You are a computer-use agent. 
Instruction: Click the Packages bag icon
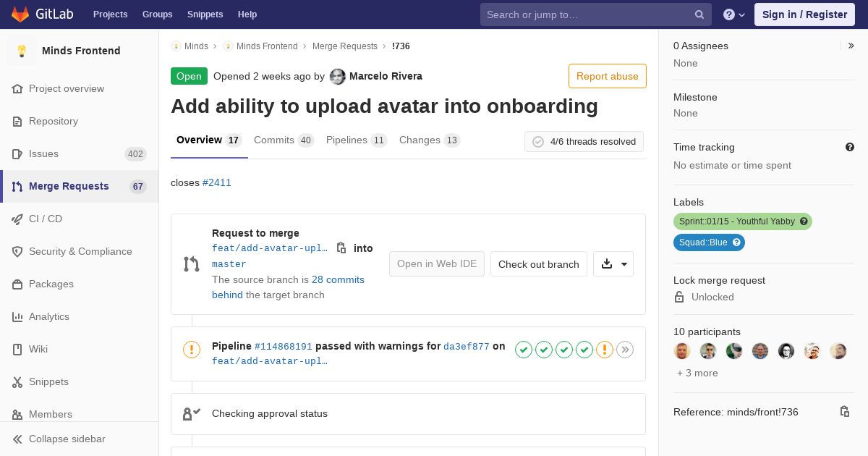(17, 284)
